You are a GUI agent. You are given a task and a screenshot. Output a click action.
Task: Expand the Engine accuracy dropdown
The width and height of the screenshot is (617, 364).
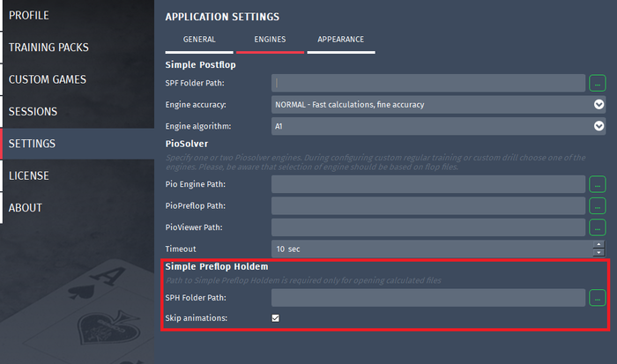pyautogui.click(x=598, y=104)
